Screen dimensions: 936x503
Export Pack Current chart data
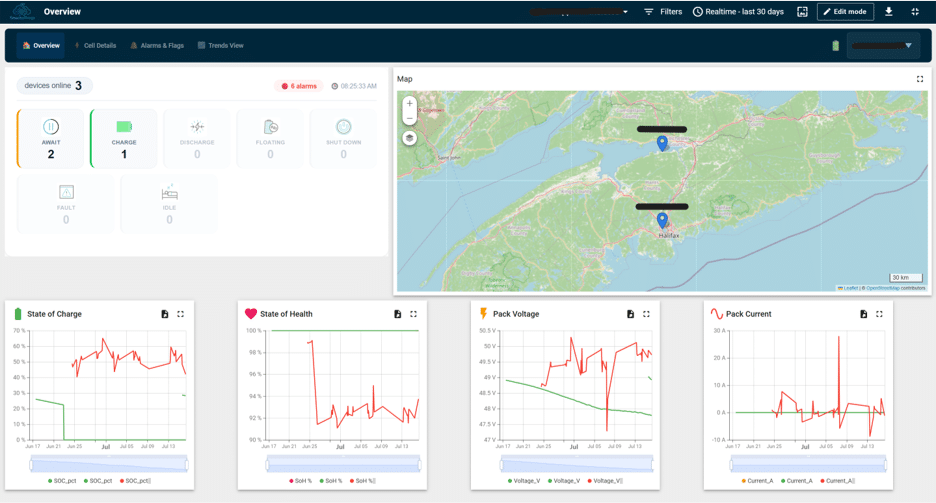point(863,314)
